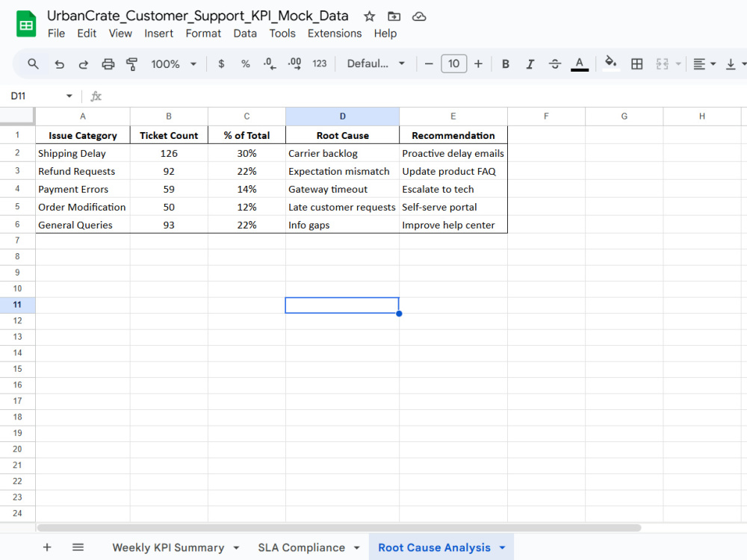Toggle italic formatting
This screenshot has width=747, height=560.
pos(530,63)
